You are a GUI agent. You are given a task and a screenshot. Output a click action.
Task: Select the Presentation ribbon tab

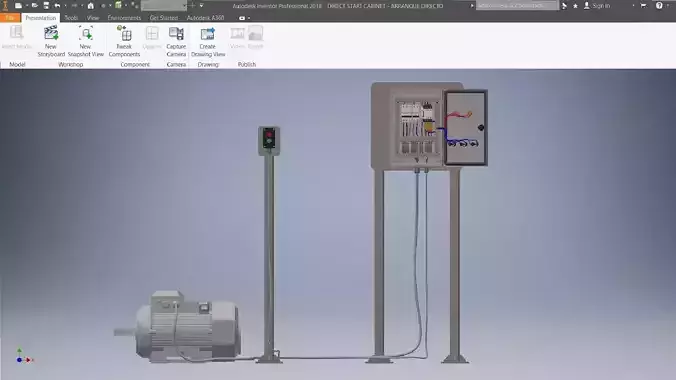click(x=41, y=18)
